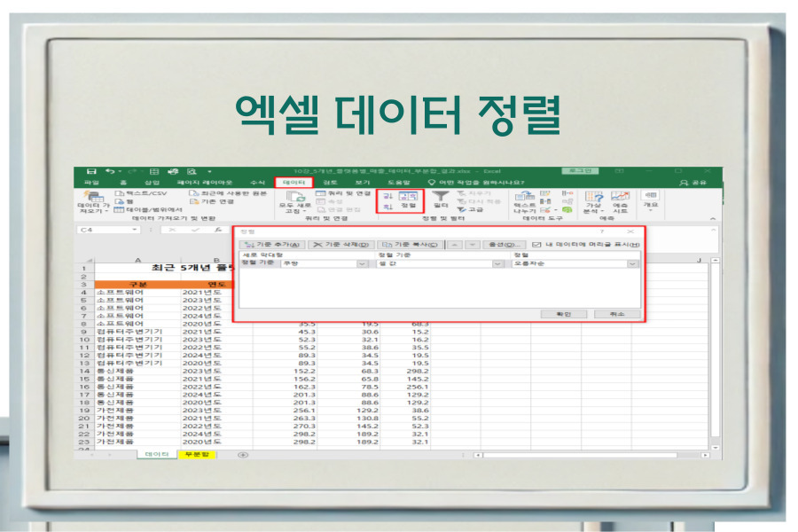This screenshot has height=532, width=798.
Task: Cancel the dialog with 취소 button
Action: click(617, 314)
